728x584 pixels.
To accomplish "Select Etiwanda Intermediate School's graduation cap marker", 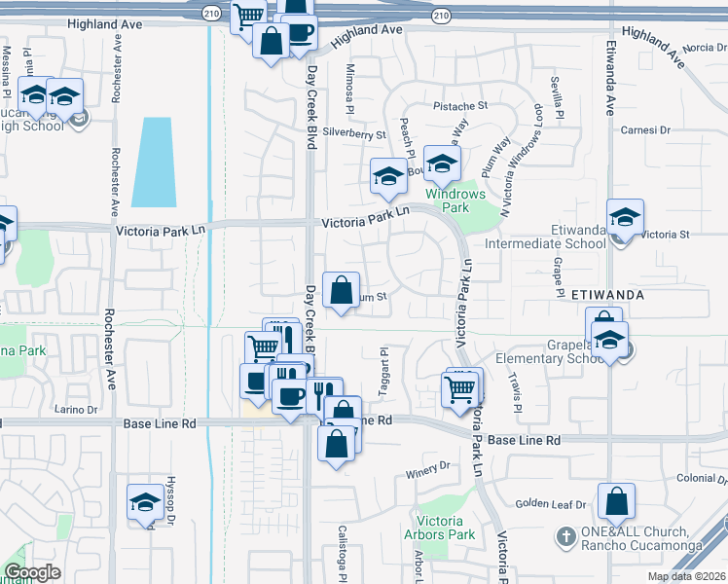I will point(625,220).
